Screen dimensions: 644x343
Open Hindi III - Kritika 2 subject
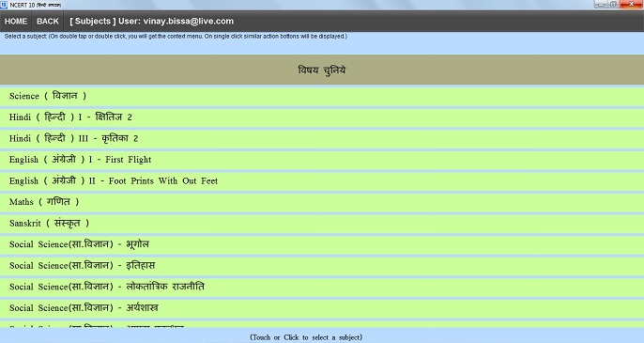click(x=322, y=138)
